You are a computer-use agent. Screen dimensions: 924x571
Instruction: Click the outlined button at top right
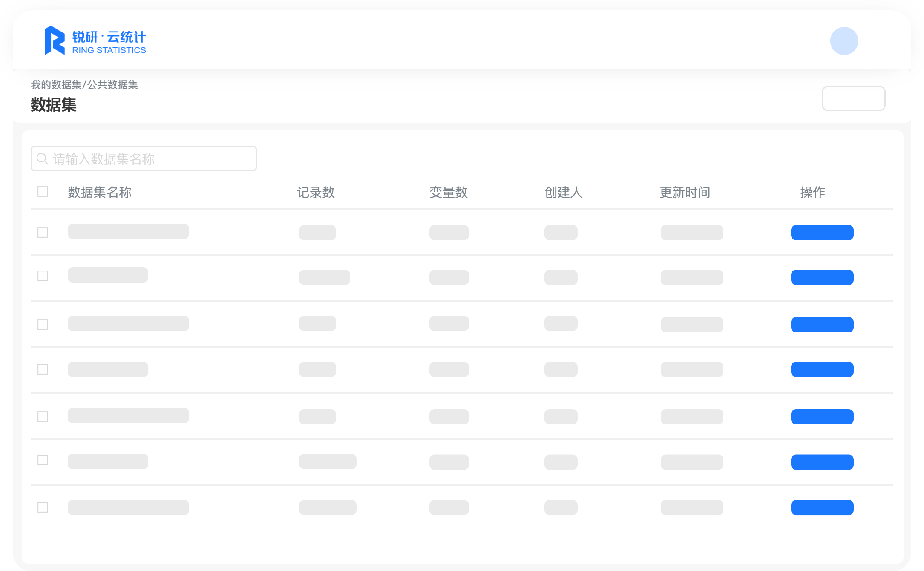853,98
